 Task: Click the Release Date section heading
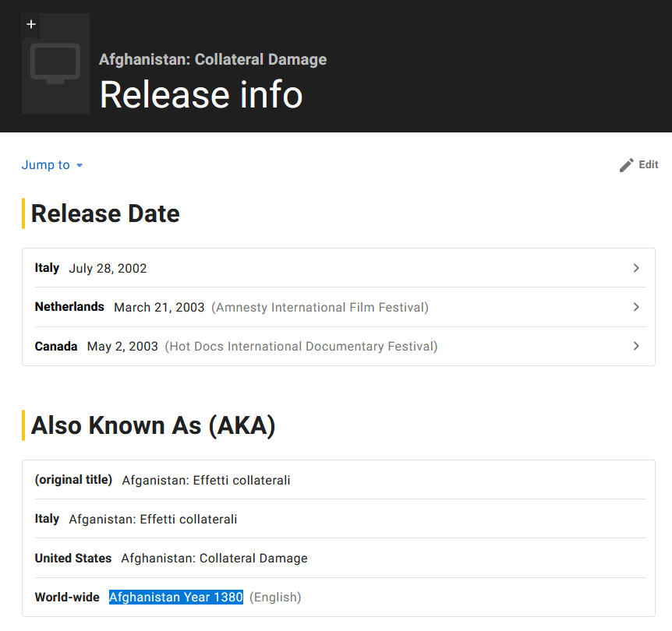105,213
